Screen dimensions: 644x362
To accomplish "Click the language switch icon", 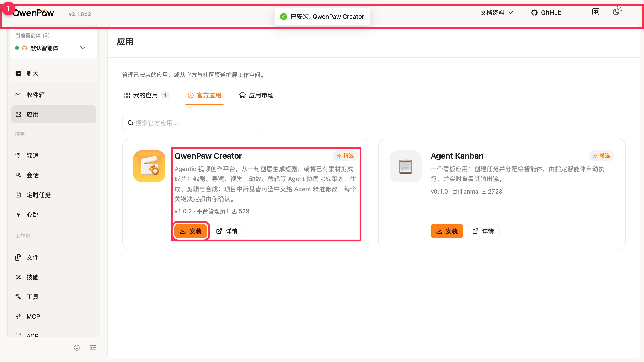I will tap(596, 12).
